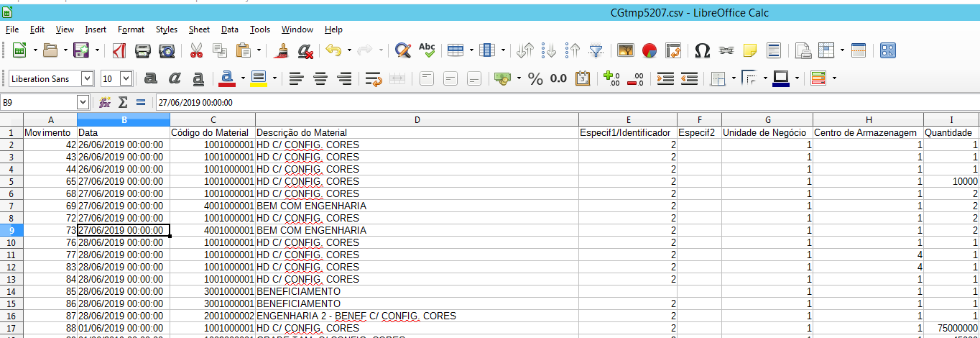Show the draw functions shapes
This screenshot has width=980, height=338.
(888, 50)
